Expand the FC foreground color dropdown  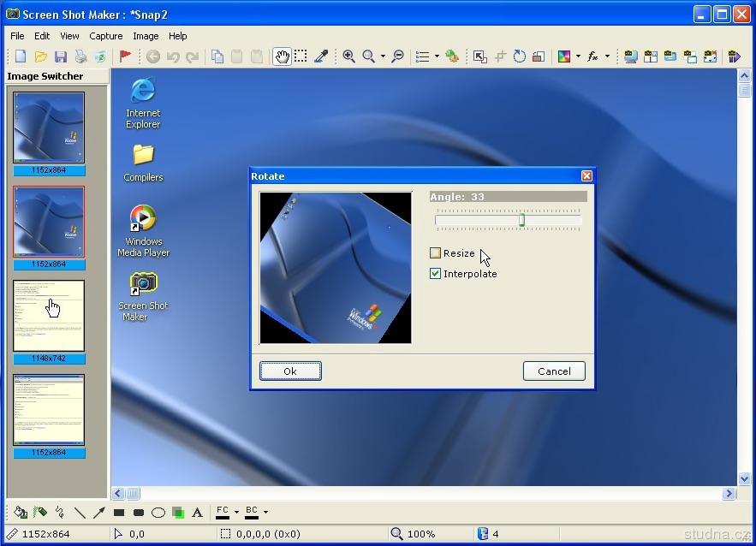(x=236, y=513)
